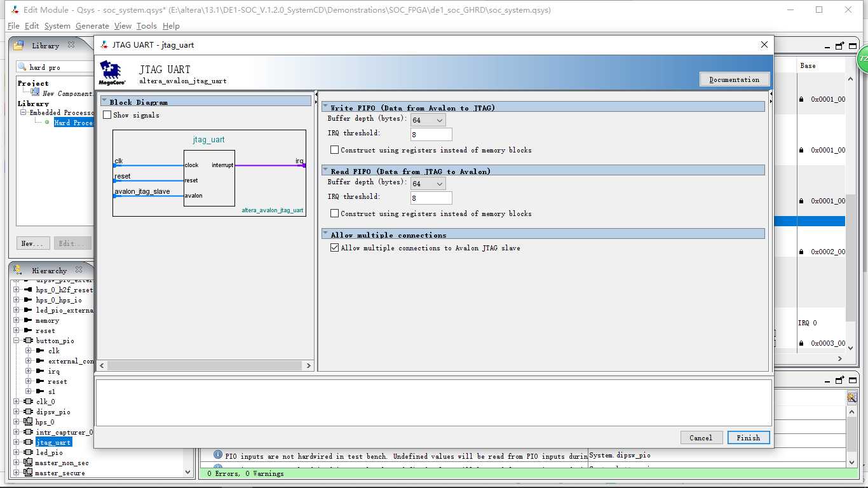868x488 pixels.
Task: Click the master_secure component icon
Action: pos(28,473)
